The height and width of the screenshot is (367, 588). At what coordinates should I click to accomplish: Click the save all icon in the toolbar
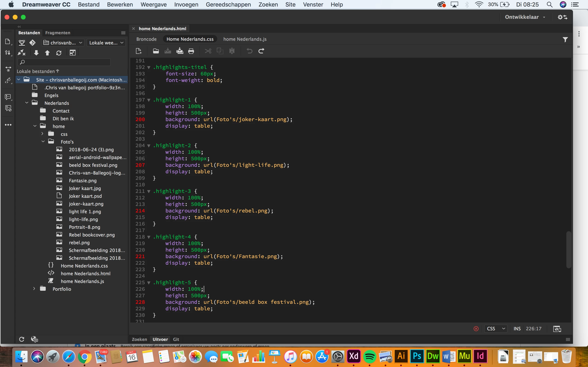(x=179, y=51)
